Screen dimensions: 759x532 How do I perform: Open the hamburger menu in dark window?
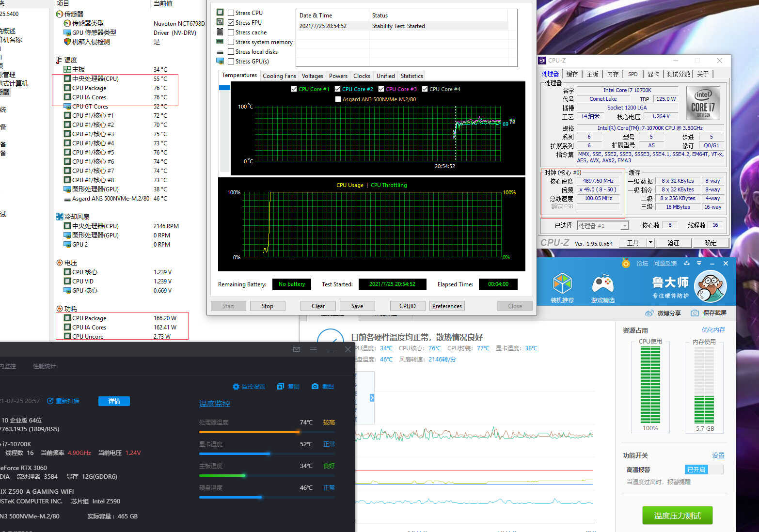click(x=314, y=349)
